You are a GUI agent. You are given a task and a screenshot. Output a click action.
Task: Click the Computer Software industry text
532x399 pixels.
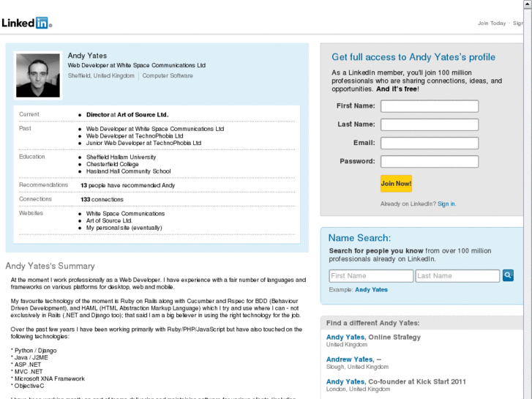click(x=168, y=75)
